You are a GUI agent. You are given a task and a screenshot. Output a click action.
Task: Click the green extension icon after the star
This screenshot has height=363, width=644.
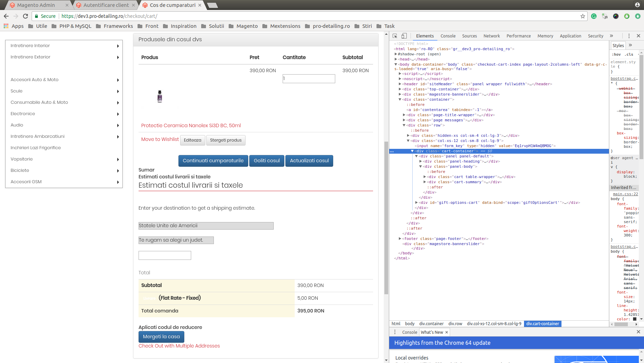[594, 16]
